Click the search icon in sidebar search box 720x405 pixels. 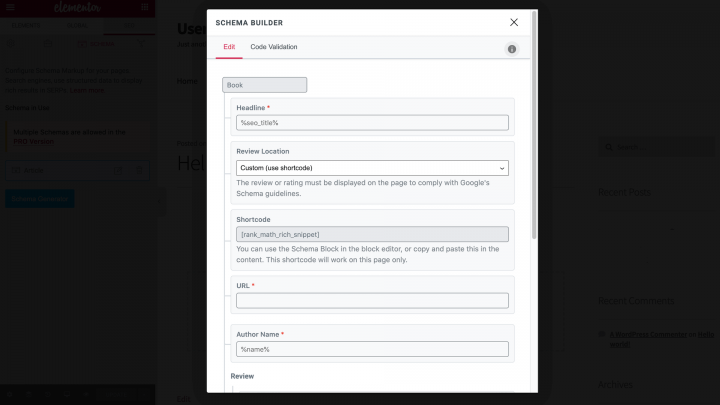tap(609, 148)
